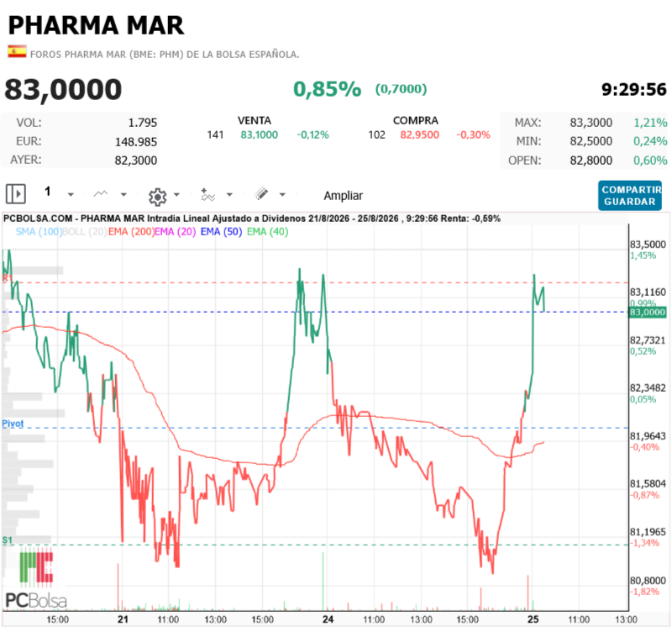Click the 1,21% MAX percentage
The height and width of the screenshot is (627, 672).
[650, 123]
